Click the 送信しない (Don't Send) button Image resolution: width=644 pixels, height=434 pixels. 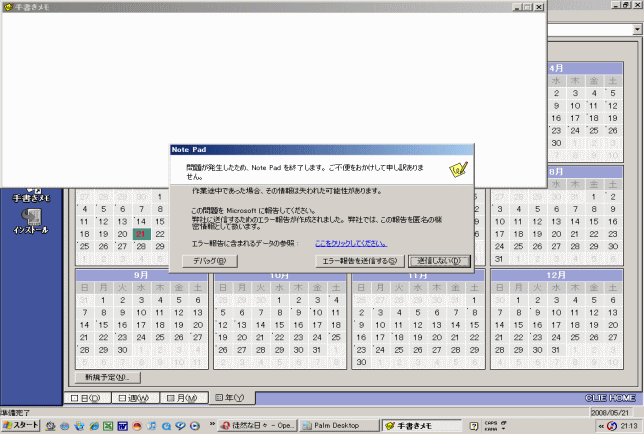click(x=439, y=261)
